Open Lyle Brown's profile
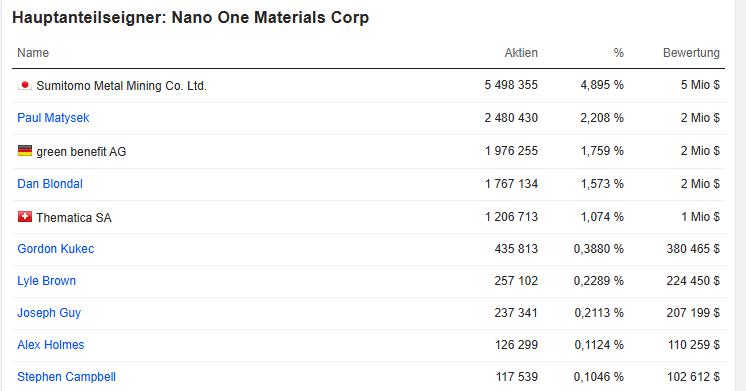Image resolution: width=746 pixels, height=391 pixels. tap(47, 281)
